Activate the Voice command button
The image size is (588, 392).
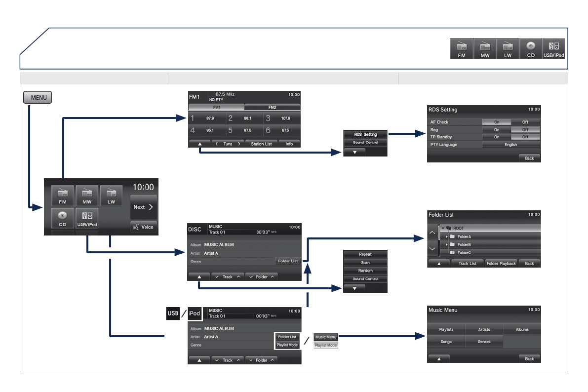(143, 227)
